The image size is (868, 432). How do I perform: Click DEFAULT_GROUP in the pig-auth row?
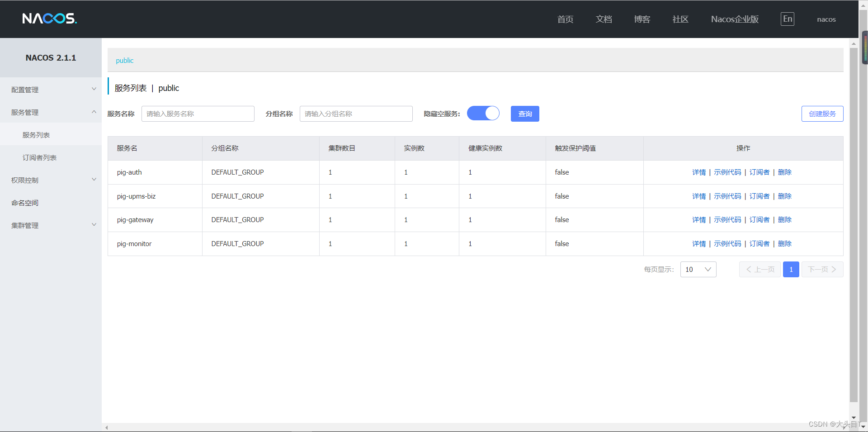237,172
